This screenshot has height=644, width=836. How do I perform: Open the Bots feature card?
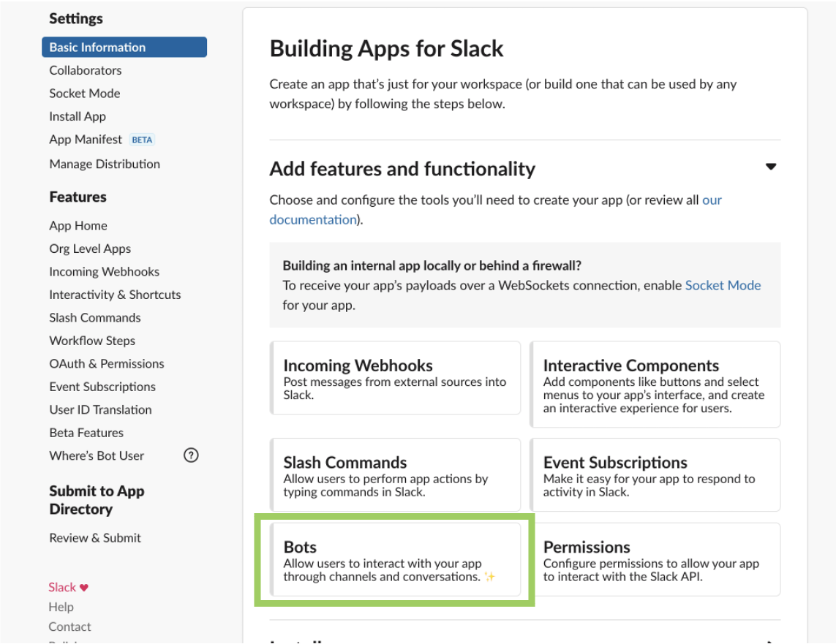point(395,560)
